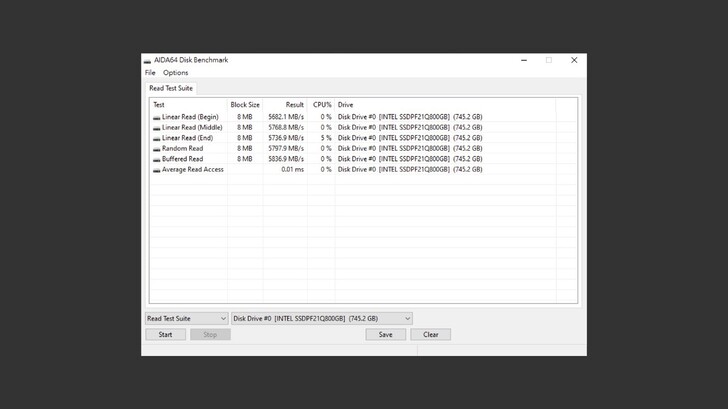728x409 pixels.
Task: Click the Drive column header
Action: pyautogui.click(x=346, y=104)
